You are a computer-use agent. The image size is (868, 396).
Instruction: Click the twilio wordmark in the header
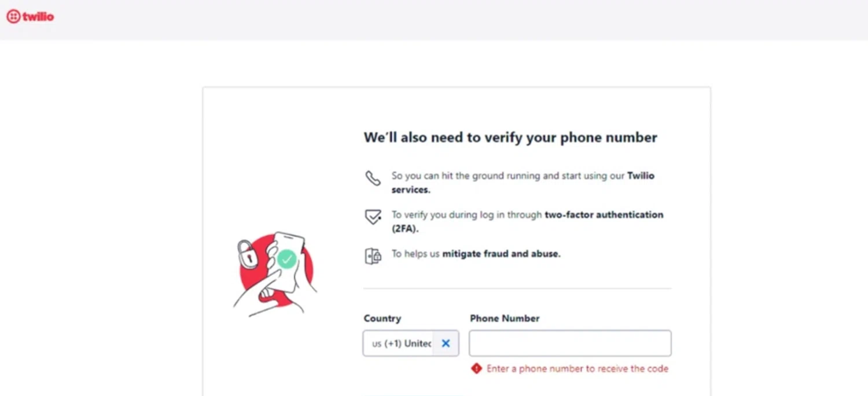coord(38,17)
